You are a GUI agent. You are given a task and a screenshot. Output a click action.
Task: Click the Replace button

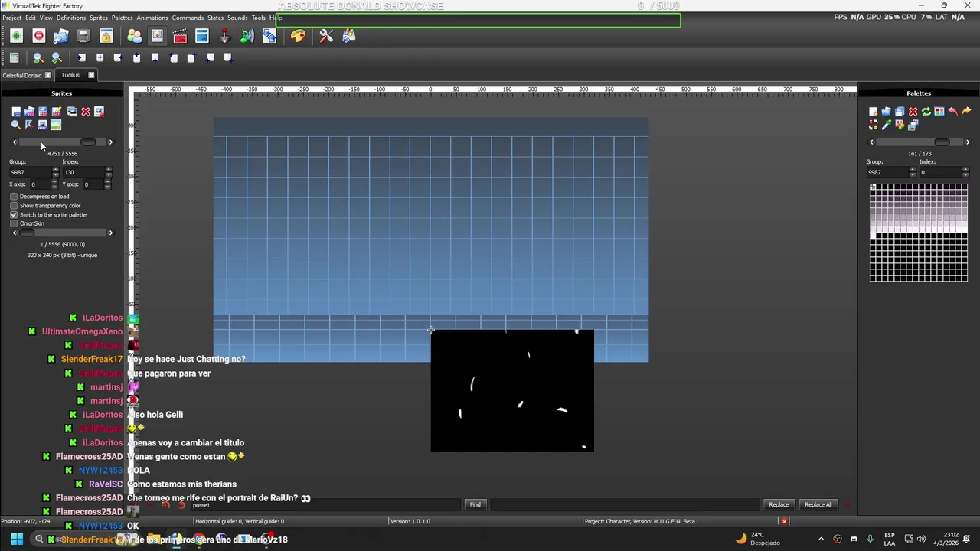[x=779, y=504]
